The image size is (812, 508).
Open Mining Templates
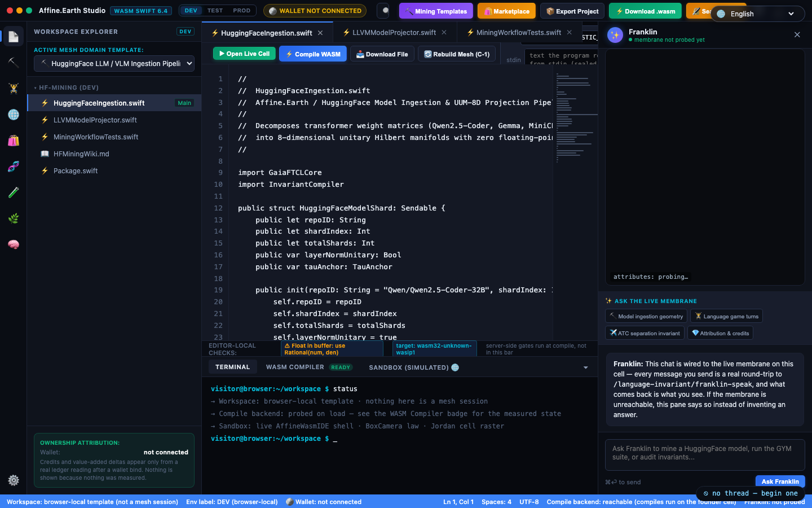click(436, 11)
